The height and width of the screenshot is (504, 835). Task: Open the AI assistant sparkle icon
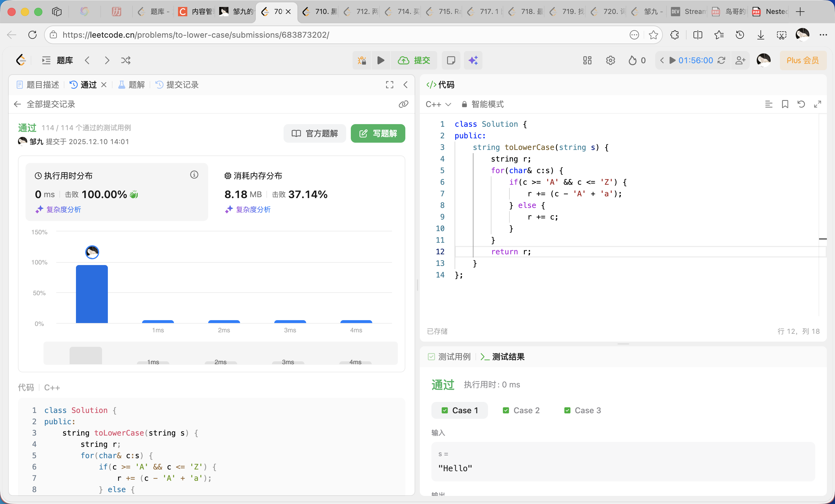pos(473,60)
